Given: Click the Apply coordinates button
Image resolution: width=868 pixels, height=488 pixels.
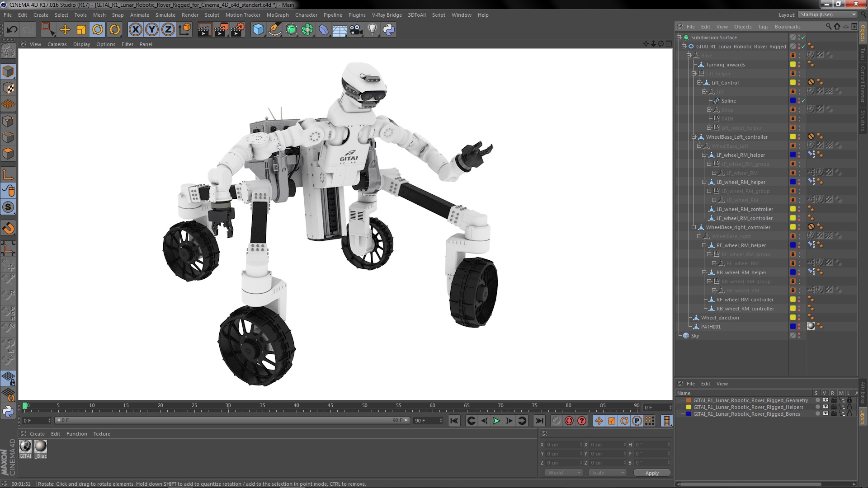Looking at the screenshot, I should 652,473.
